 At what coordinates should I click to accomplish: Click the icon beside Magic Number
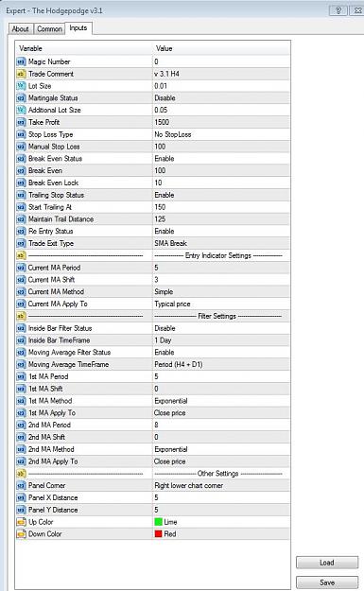21,61
